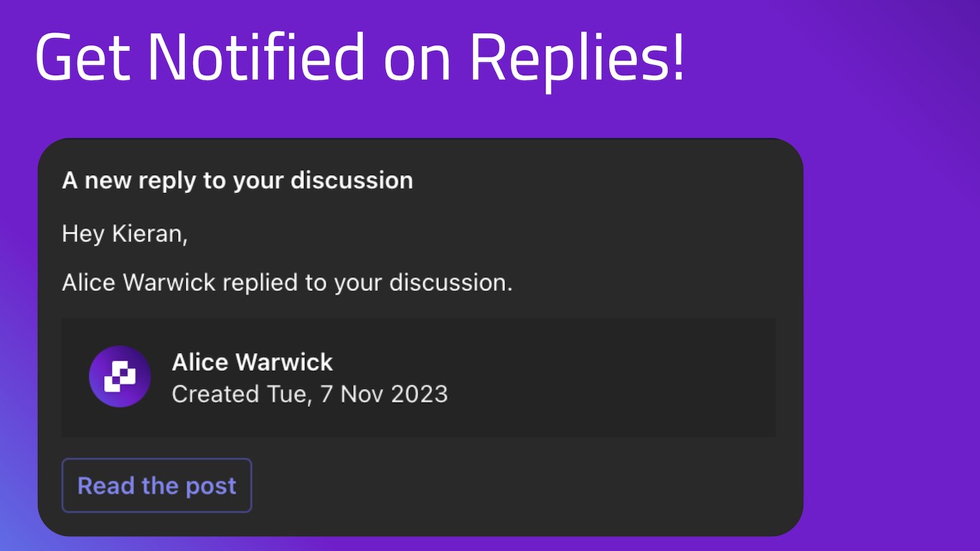The image size is (980, 551).
Task: Click "Alice Warwick" in the replied sentence
Action: (138, 283)
